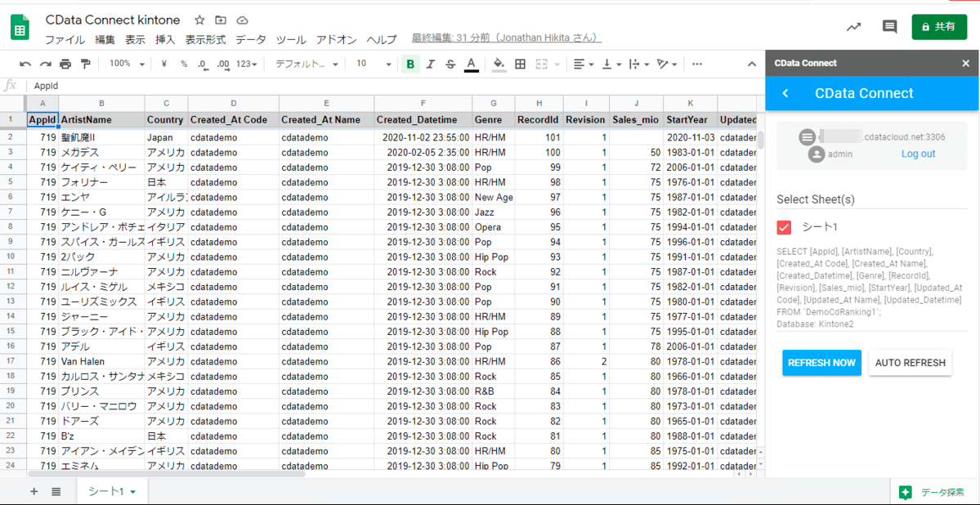980x505 pixels.
Task: Open the 100% zoom dropdown
Action: coord(127,64)
